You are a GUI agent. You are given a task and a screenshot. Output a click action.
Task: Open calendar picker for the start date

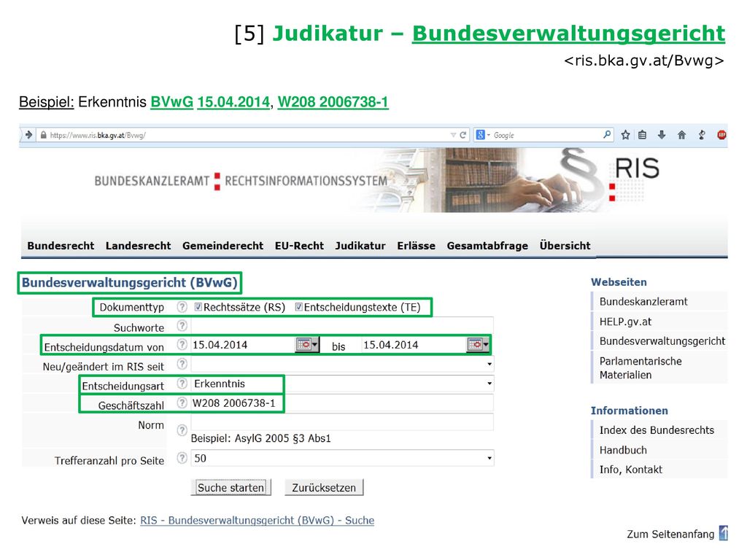tap(307, 344)
